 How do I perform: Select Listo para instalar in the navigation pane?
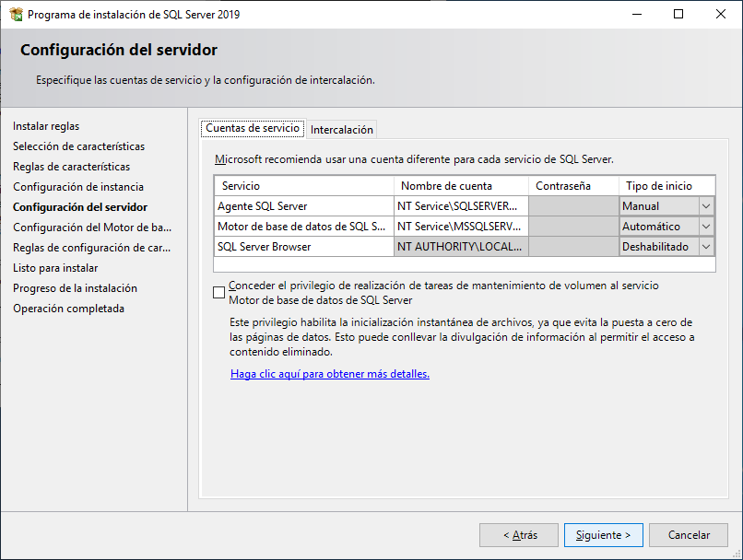tap(54, 267)
